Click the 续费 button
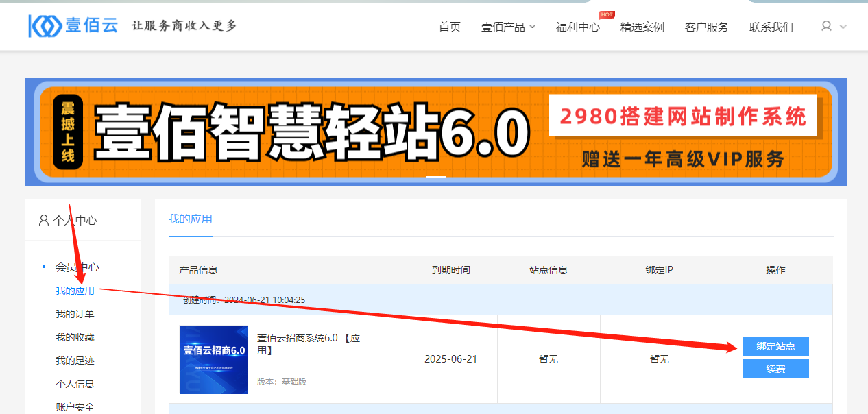The height and width of the screenshot is (414, 868). click(x=776, y=369)
